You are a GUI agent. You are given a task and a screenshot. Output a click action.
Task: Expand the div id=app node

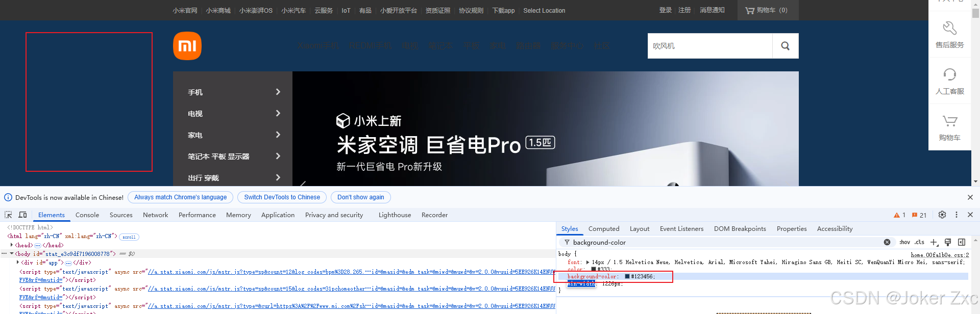pos(18,262)
